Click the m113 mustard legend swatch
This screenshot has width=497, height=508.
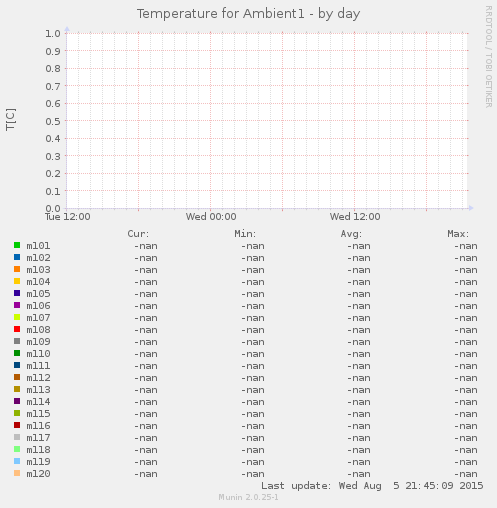(x=17, y=389)
